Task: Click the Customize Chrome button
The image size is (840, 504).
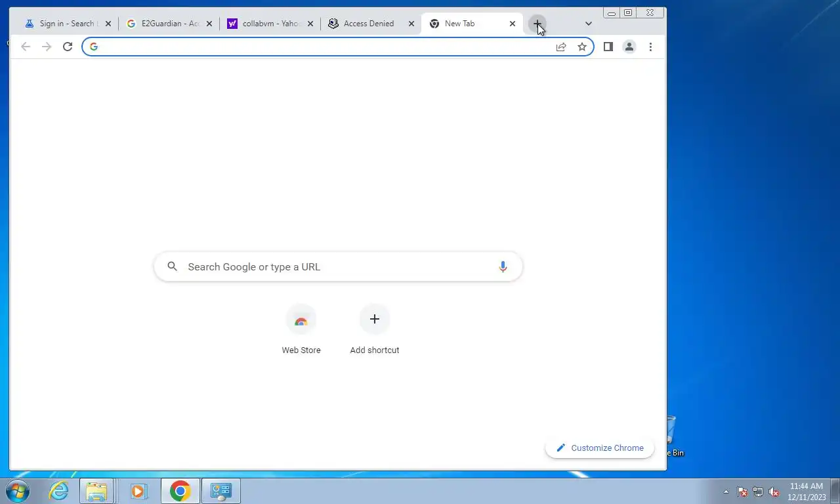Action: [x=600, y=448]
